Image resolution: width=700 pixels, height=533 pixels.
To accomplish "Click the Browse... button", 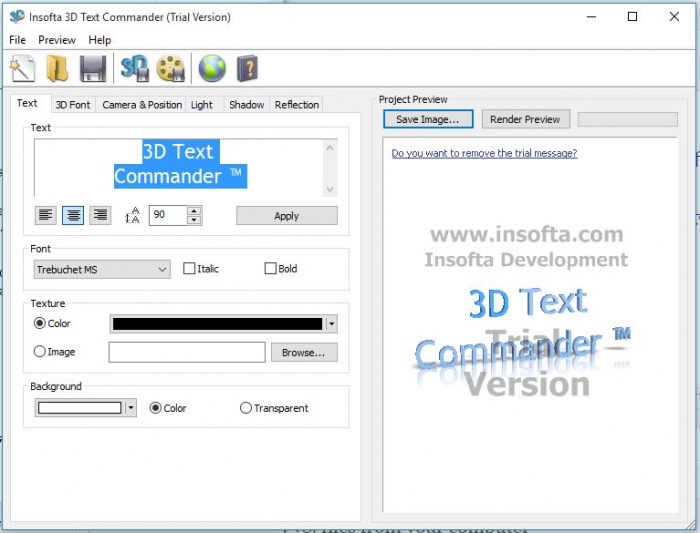I will click(304, 352).
